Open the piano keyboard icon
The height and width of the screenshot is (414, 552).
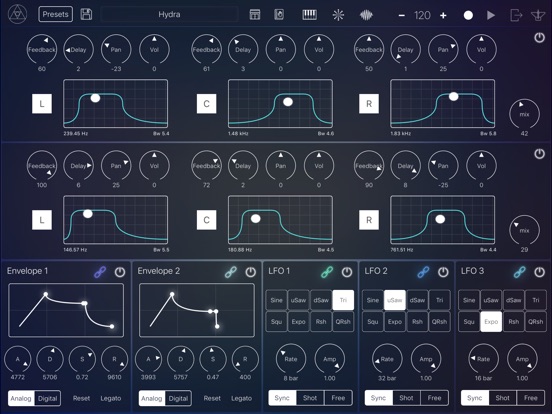(309, 15)
